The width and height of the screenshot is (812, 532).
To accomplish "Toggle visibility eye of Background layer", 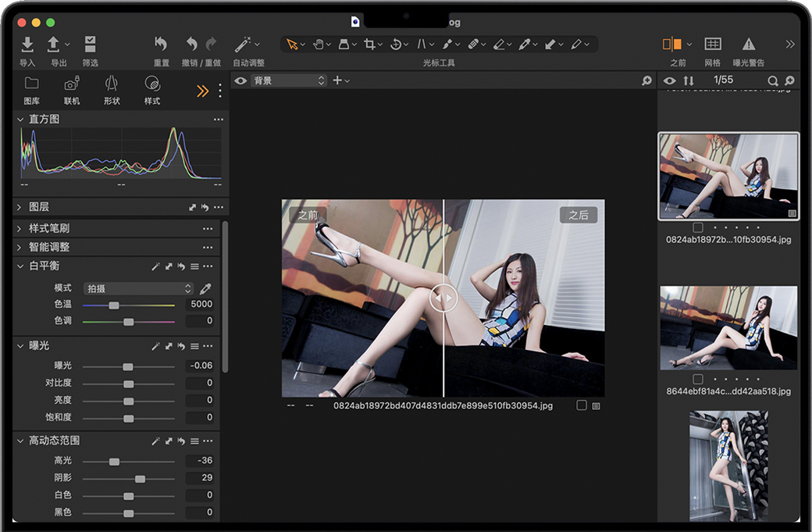I will coord(240,80).
